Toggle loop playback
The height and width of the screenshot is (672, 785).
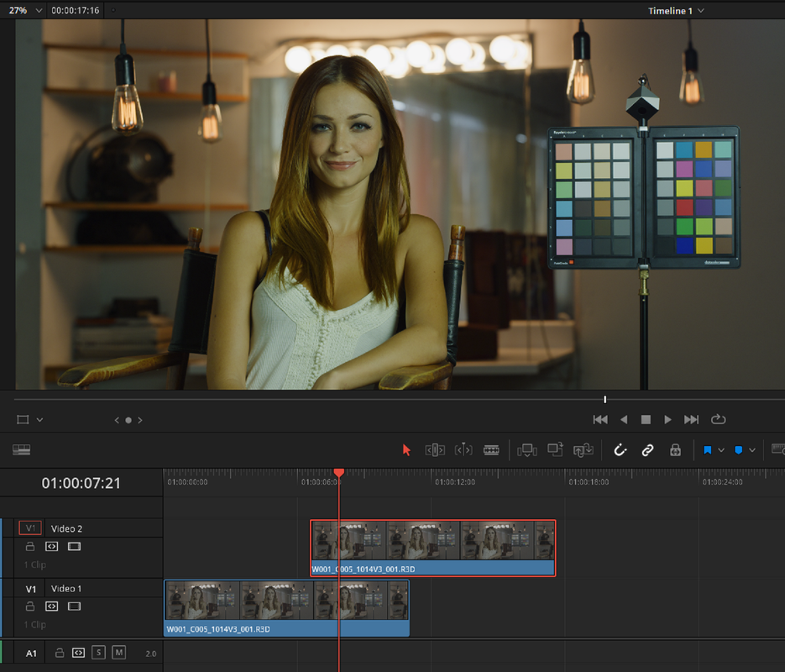[x=718, y=419]
